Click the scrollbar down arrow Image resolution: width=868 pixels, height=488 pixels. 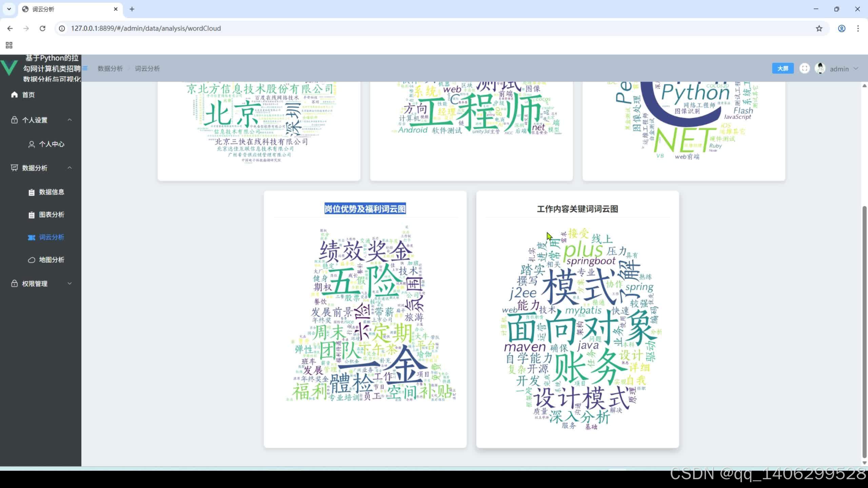(x=864, y=463)
